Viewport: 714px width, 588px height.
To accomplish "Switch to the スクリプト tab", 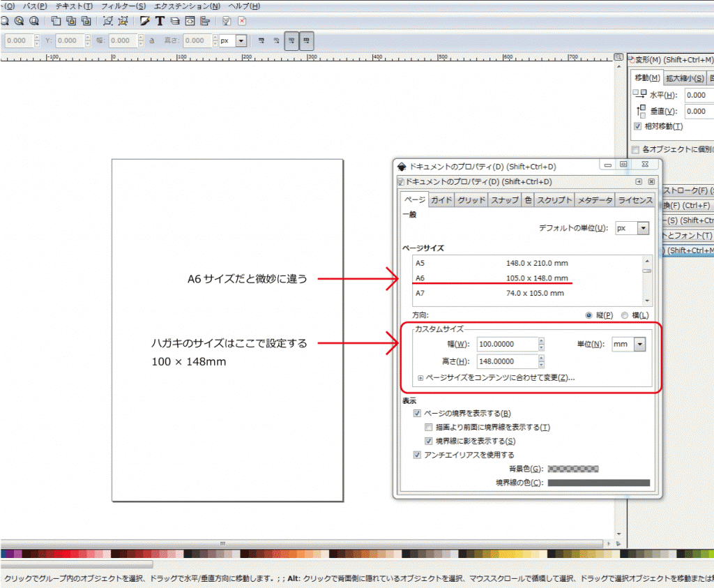I will (x=554, y=200).
